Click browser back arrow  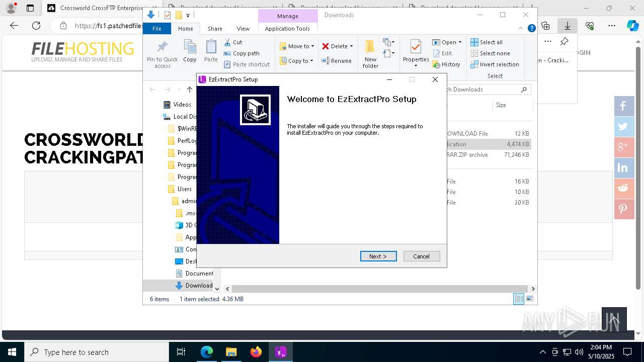point(14,26)
